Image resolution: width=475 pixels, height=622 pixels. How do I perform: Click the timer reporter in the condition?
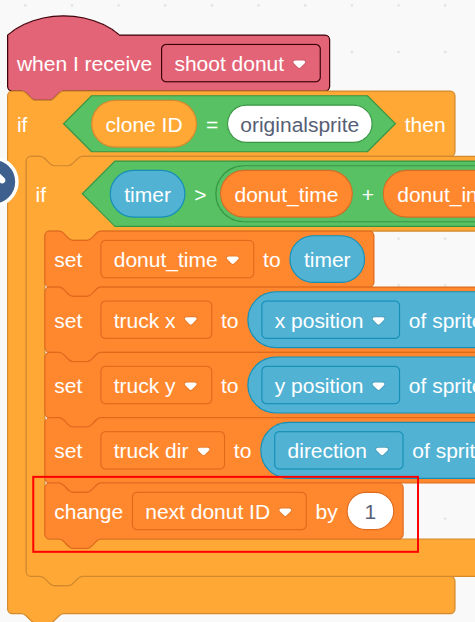tap(147, 194)
